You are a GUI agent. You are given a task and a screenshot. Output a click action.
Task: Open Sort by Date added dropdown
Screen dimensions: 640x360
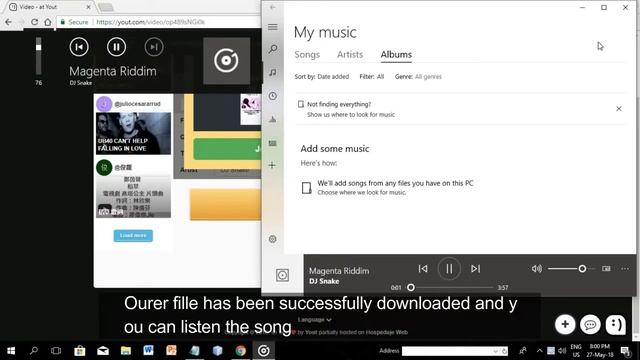click(x=322, y=77)
